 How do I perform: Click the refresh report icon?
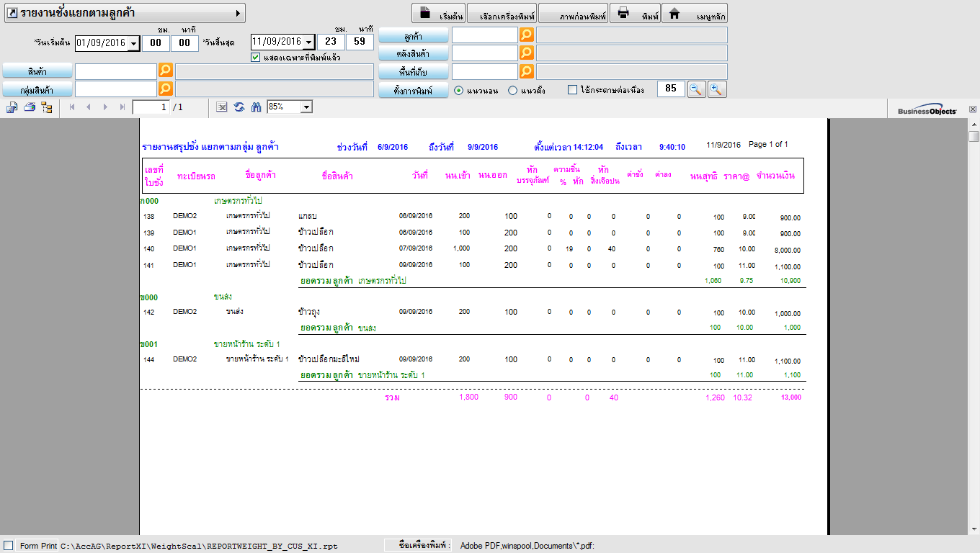point(239,107)
